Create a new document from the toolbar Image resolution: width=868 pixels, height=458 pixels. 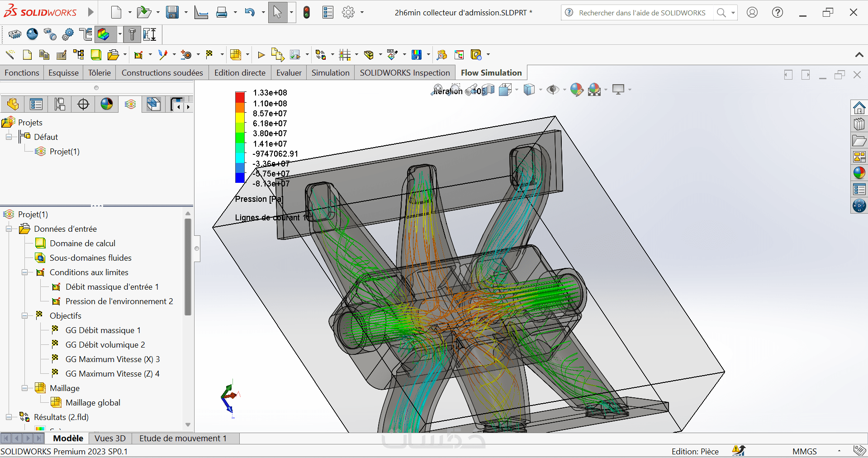(116, 12)
